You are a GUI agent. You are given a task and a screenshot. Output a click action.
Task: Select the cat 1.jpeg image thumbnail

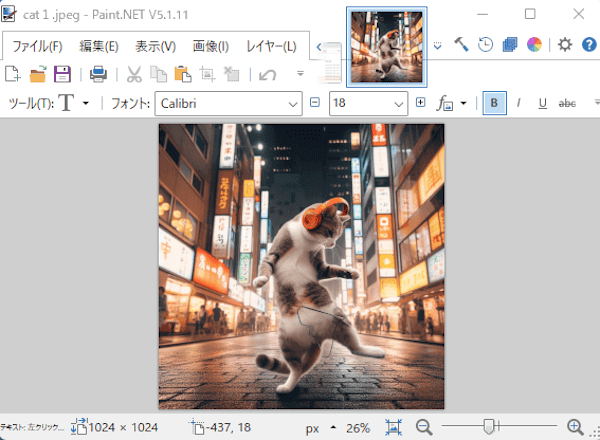point(386,47)
